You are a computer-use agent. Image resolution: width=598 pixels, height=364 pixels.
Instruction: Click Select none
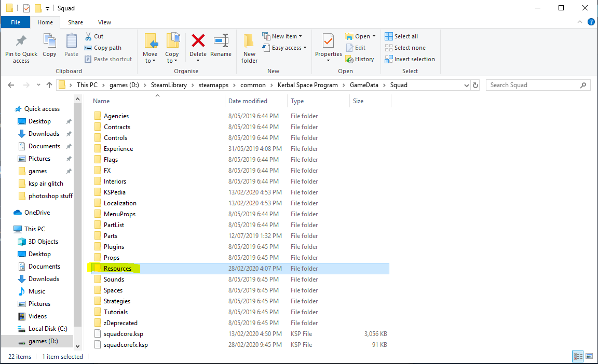coord(405,48)
